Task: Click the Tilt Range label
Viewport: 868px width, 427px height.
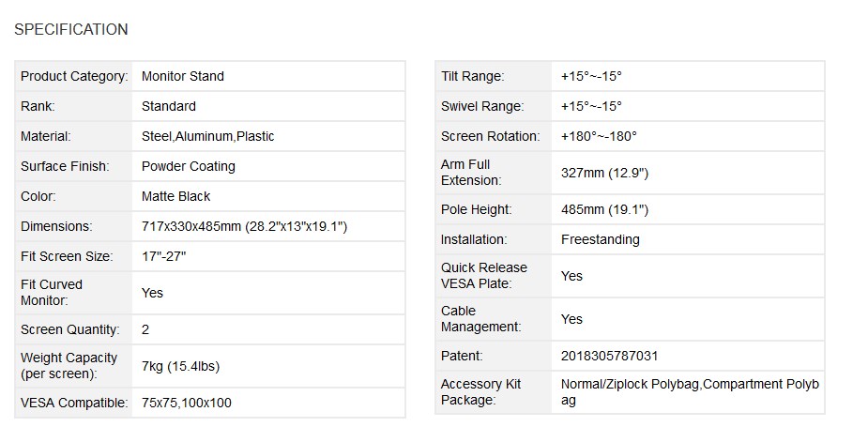Action: coord(473,76)
